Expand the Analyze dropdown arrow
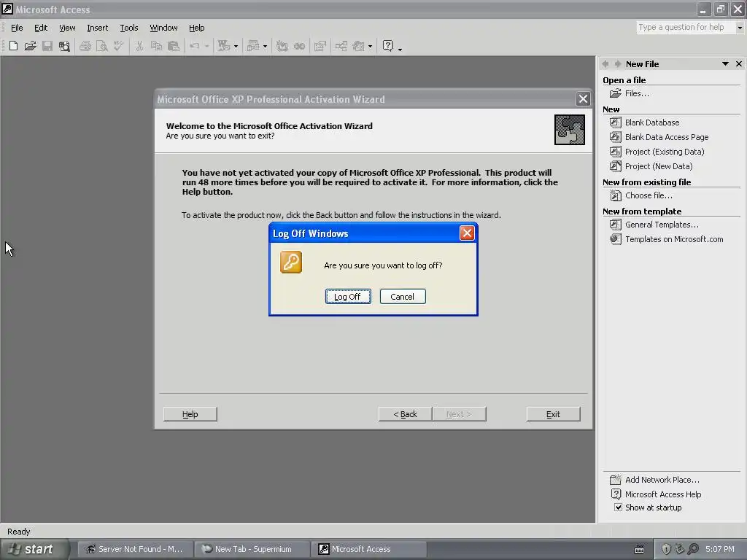The width and height of the screenshot is (747, 560). tap(265, 46)
